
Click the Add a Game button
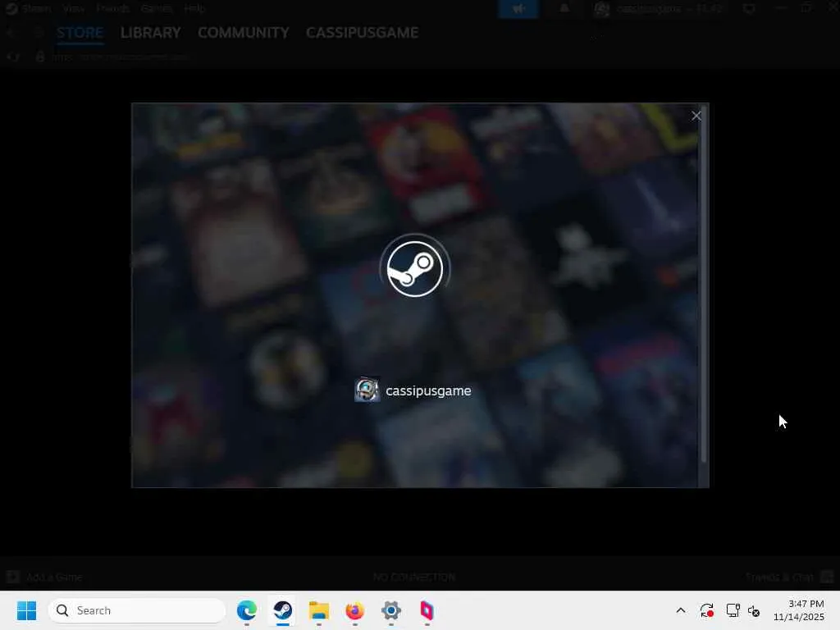[44, 577]
